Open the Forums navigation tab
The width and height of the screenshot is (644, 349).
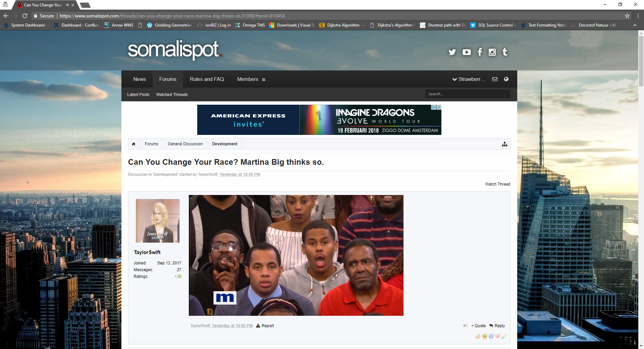click(168, 79)
